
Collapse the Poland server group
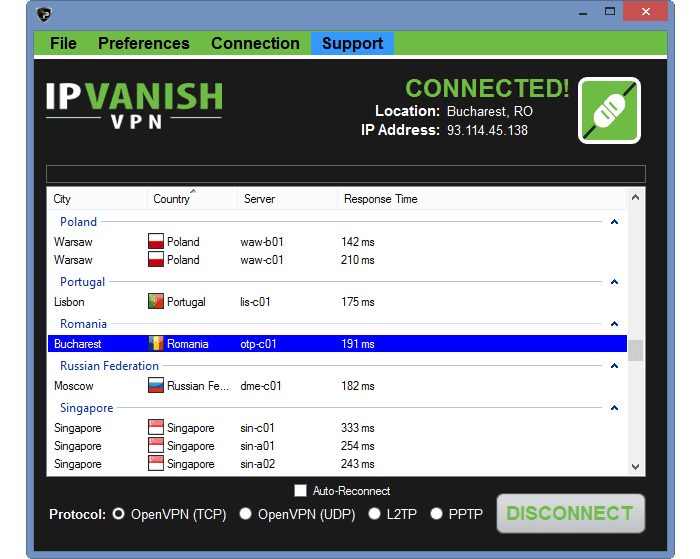(x=614, y=222)
